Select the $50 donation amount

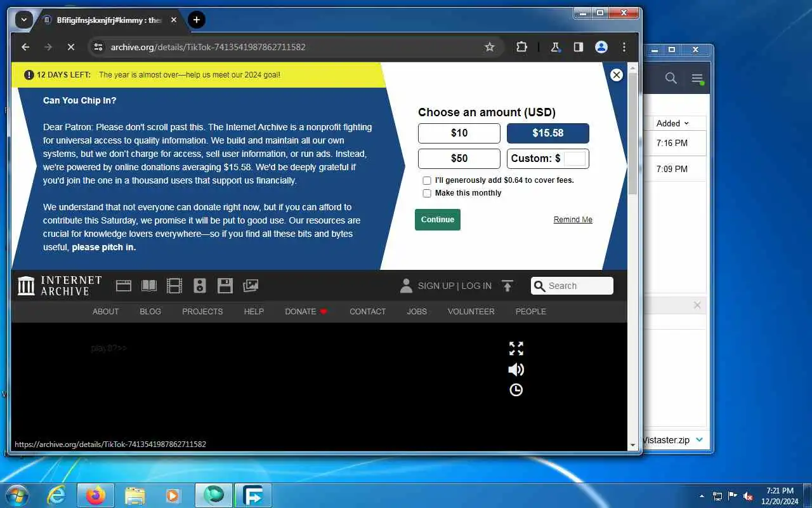pyautogui.click(x=459, y=159)
